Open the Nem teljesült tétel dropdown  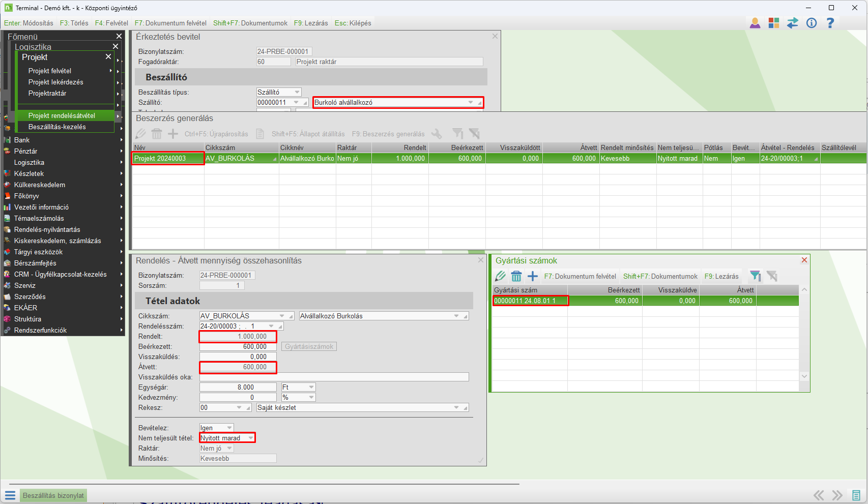251,438
